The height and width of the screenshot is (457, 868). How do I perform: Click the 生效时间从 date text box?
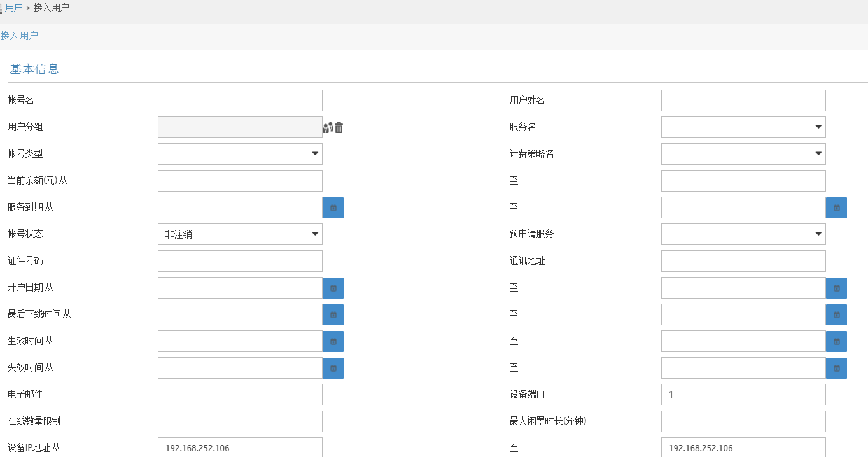240,341
